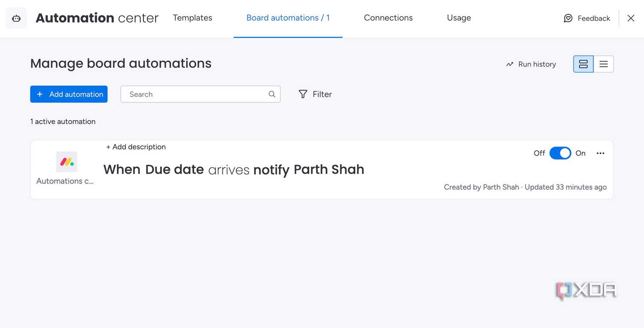Select the Board automations tab
The width and height of the screenshot is (644, 328).
coord(288,18)
